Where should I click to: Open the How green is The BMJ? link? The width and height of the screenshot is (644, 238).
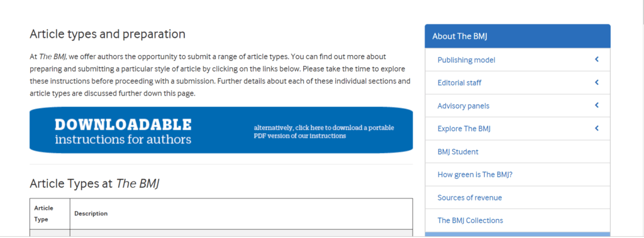coord(475,175)
